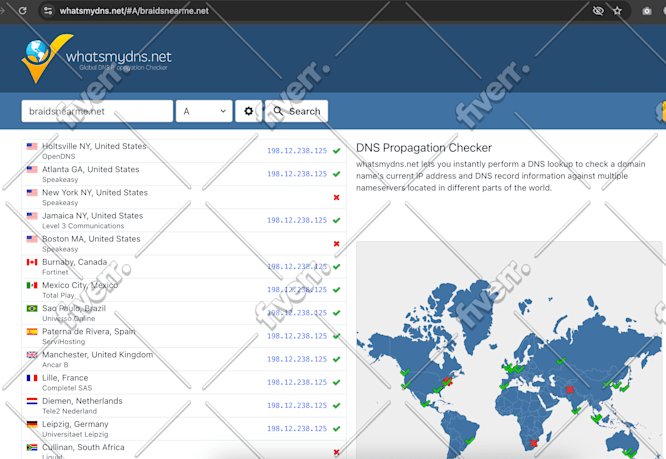This screenshot has width=666, height=459.
Task: Click the green check marker on Brazil map
Action: tap(469, 440)
